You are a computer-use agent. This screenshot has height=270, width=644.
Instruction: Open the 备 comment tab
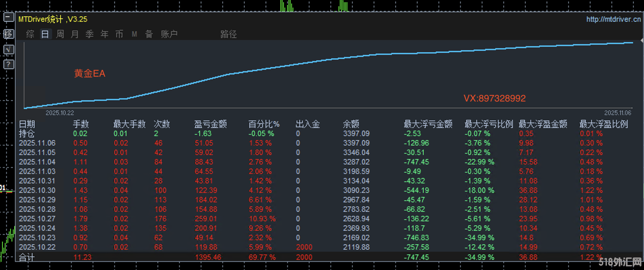click(x=149, y=34)
